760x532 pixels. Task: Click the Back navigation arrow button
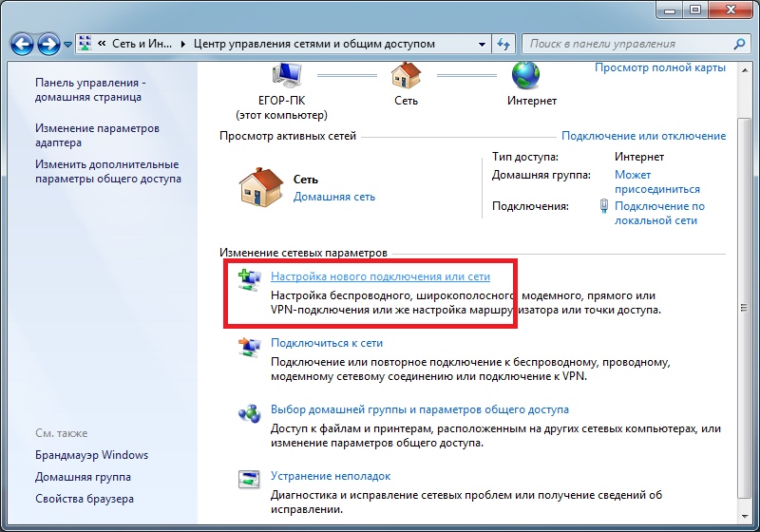click(23, 44)
